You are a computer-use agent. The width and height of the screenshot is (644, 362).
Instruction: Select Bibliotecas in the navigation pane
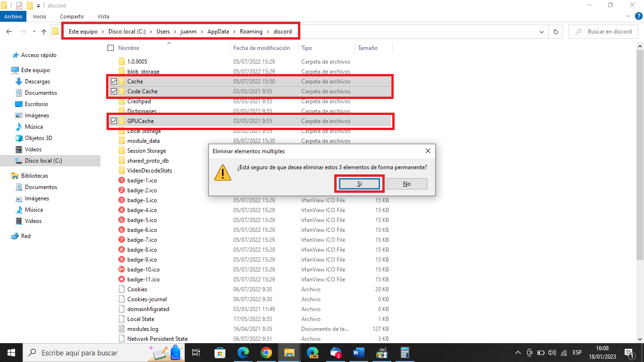[x=34, y=176]
